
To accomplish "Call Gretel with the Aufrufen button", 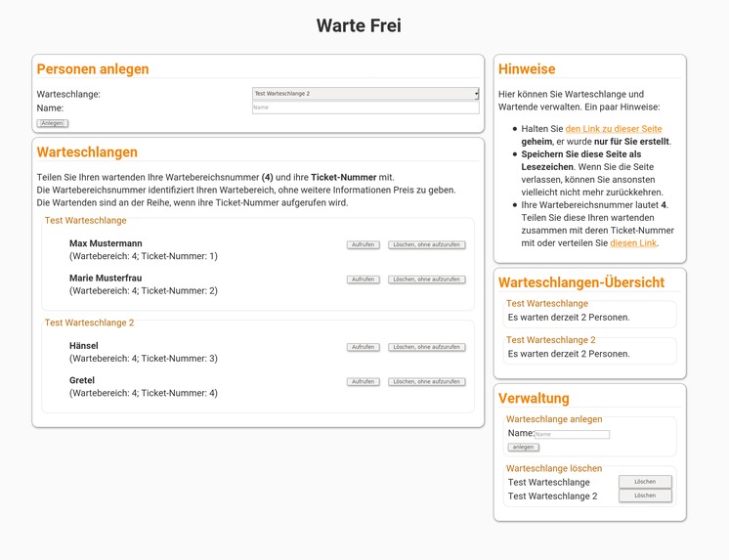I will [364, 382].
